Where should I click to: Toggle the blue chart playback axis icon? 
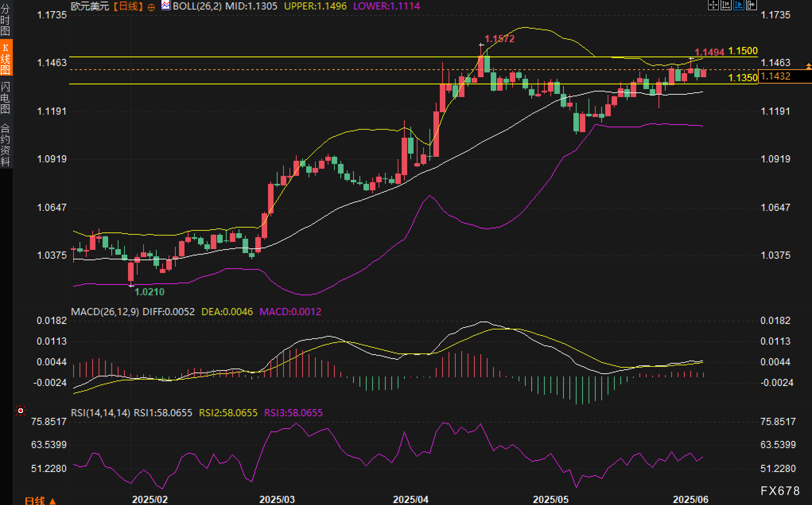pos(738,5)
